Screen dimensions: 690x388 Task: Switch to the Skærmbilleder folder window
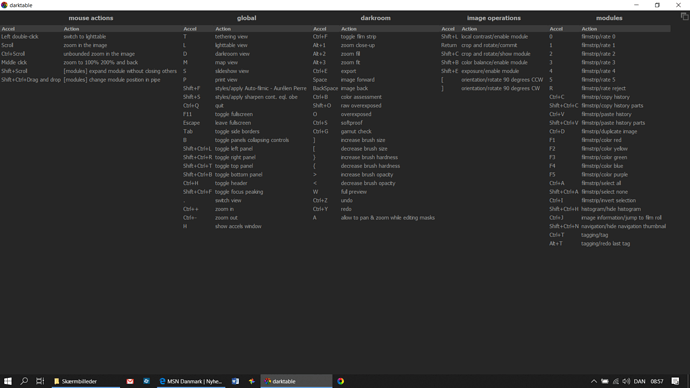pos(86,381)
